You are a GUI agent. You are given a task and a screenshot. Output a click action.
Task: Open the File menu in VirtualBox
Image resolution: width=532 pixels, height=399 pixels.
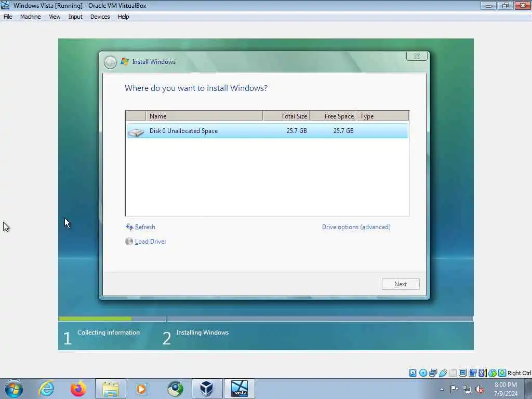point(8,17)
